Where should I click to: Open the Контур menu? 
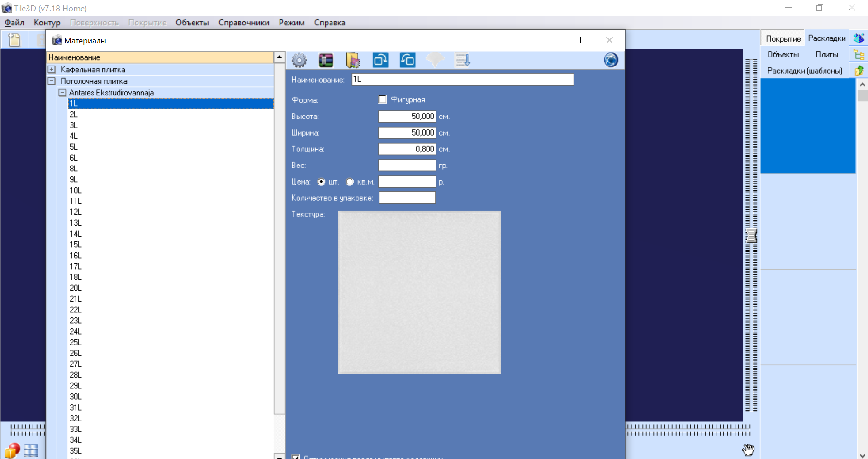tap(47, 23)
